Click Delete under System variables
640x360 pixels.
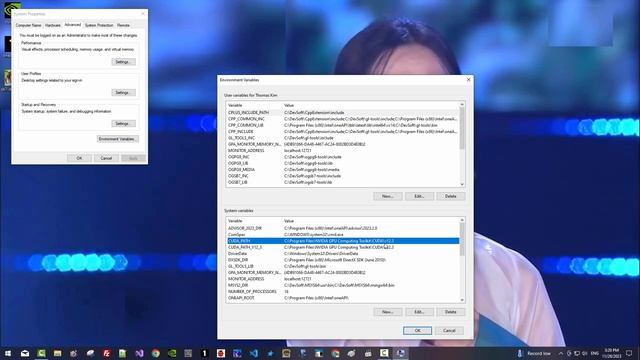coord(451,312)
